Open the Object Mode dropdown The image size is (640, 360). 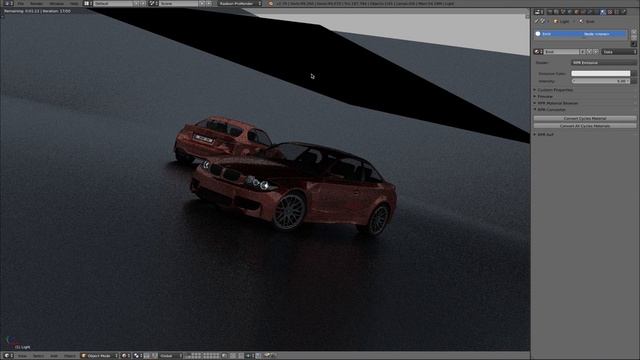[100, 356]
